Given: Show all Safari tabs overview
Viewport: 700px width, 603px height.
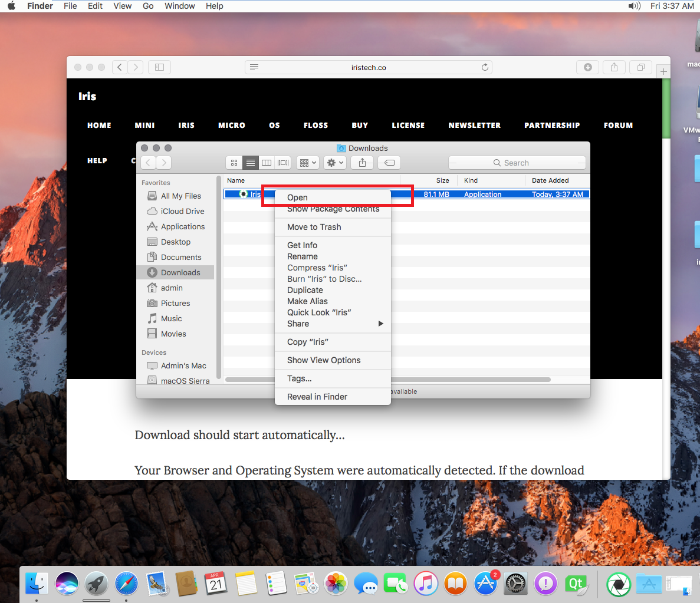Looking at the screenshot, I should [x=640, y=67].
